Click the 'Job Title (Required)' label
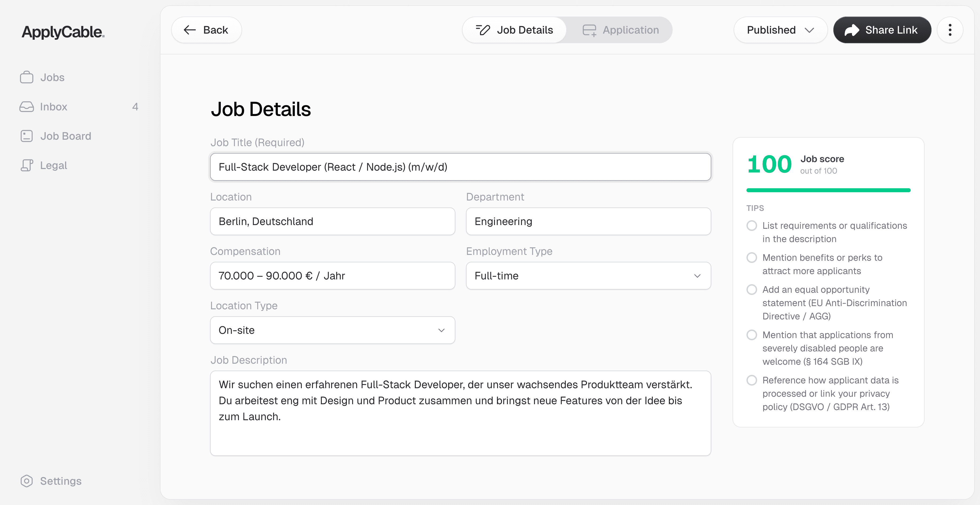 pyautogui.click(x=257, y=142)
